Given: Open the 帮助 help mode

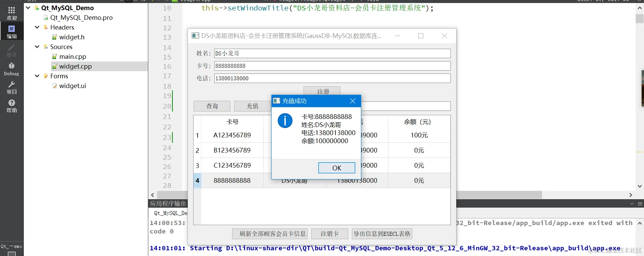Looking at the screenshot, I should pyautogui.click(x=12, y=106).
